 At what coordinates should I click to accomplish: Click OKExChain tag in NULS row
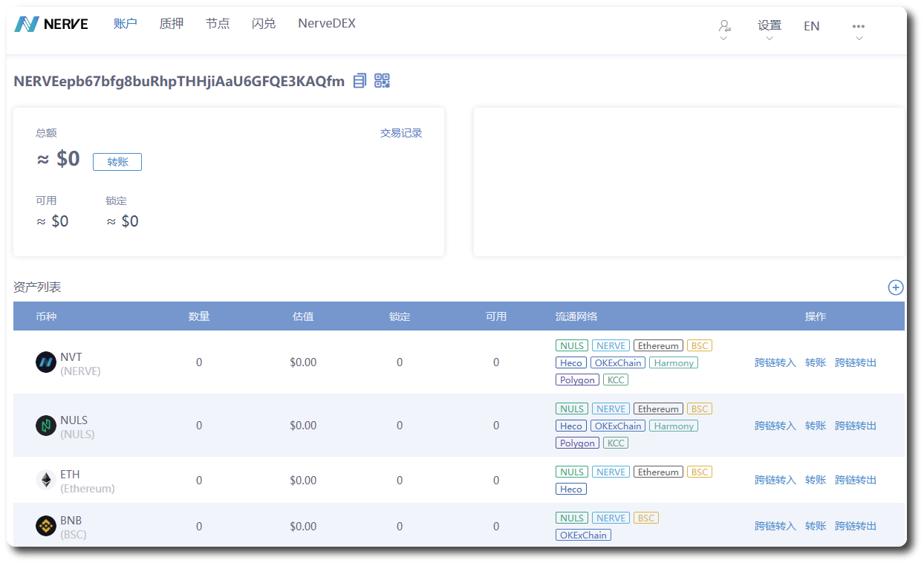(x=618, y=426)
